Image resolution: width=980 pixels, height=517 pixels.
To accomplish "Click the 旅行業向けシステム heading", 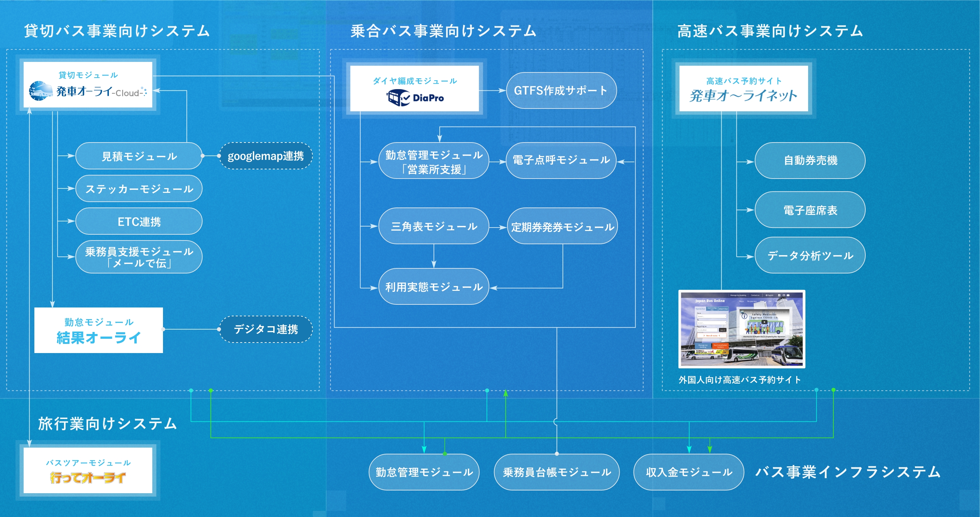I will tap(108, 423).
